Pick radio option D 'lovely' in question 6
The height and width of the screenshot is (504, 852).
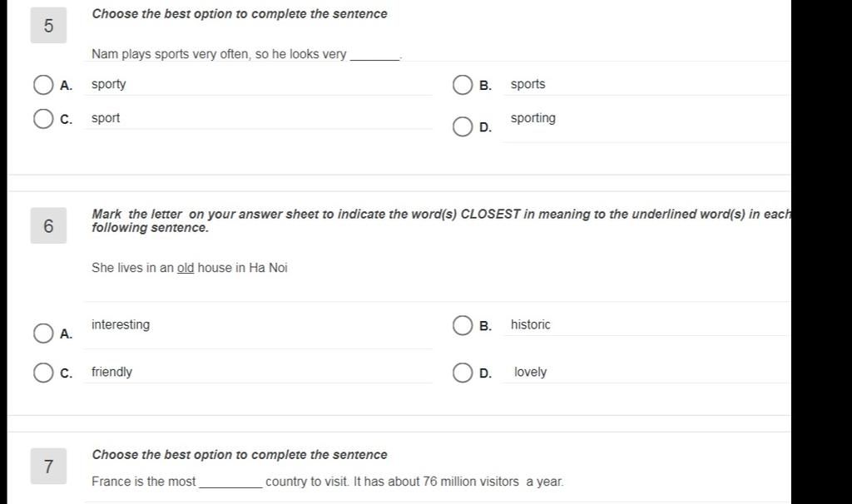[463, 373]
